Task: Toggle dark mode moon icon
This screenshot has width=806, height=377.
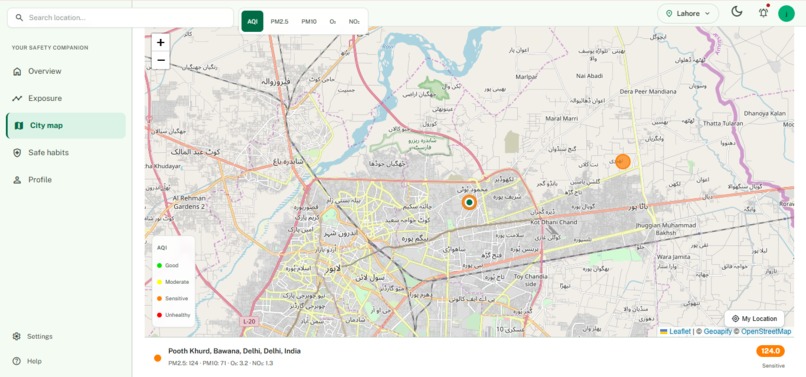Action: [737, 12]
